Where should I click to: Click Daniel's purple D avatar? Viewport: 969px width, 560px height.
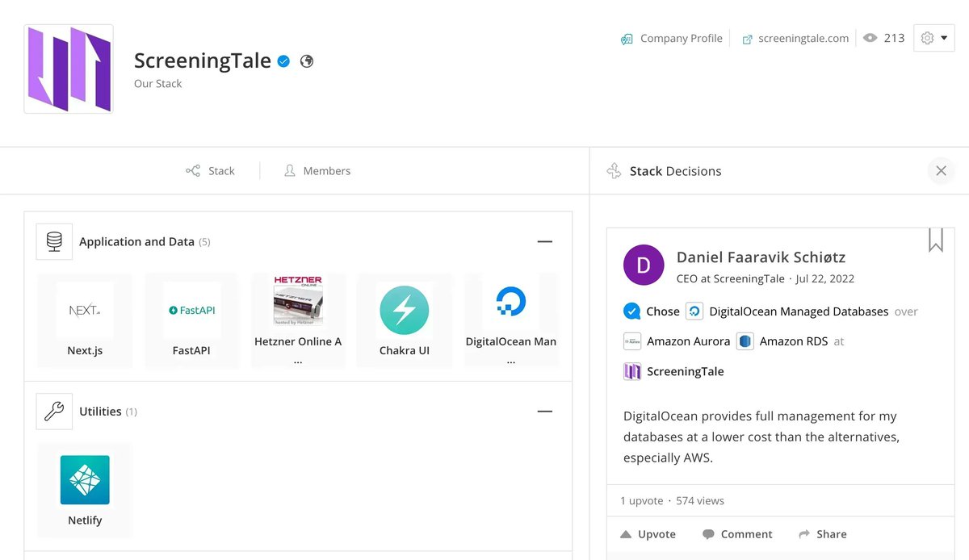coord(644,265)
